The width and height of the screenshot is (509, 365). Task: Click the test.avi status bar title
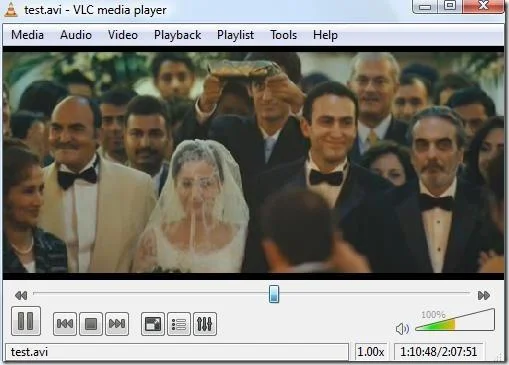[177, 352]
